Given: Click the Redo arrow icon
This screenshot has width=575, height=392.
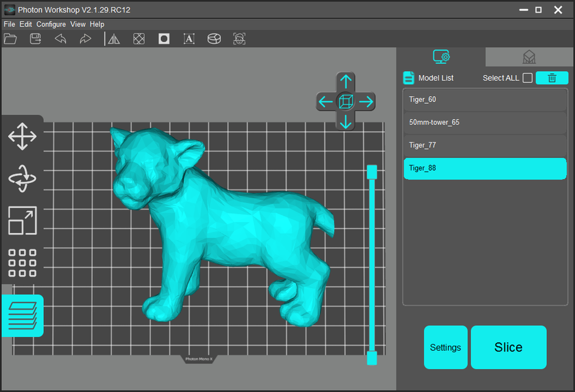Looking at the screenshot, I should pyautogui.click(x=85, y=39).
